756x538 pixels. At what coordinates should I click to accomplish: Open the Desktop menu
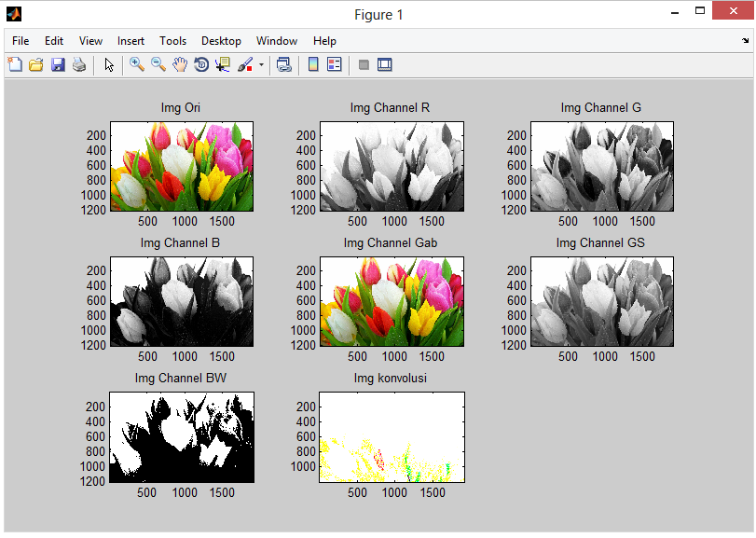pos(221,41)
